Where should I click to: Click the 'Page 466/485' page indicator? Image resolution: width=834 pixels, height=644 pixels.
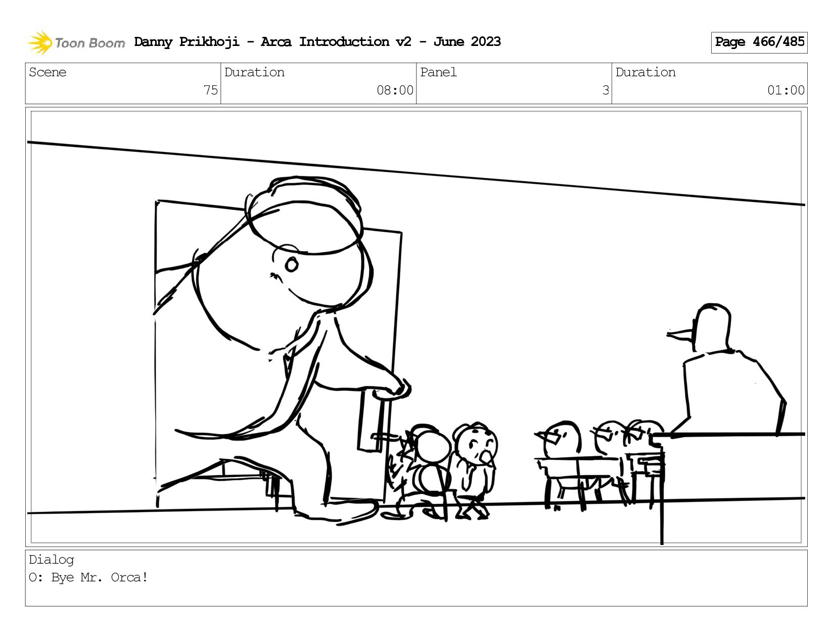759,42
